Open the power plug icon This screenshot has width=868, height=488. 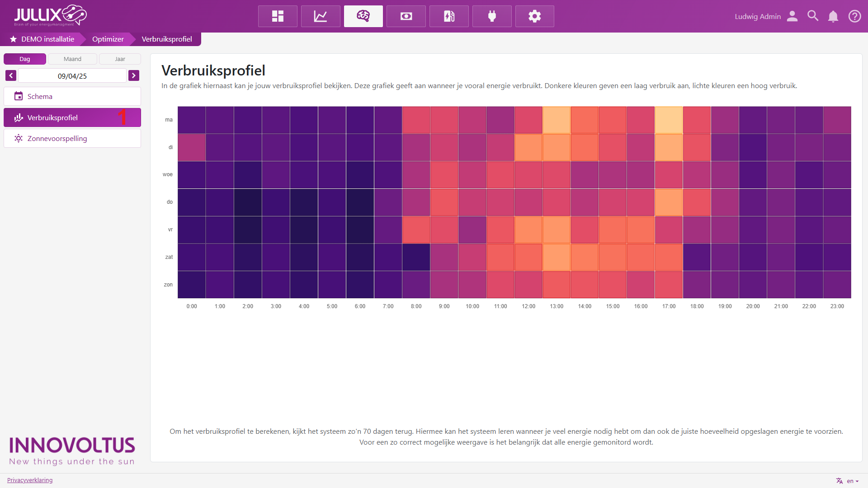point(492,16)
